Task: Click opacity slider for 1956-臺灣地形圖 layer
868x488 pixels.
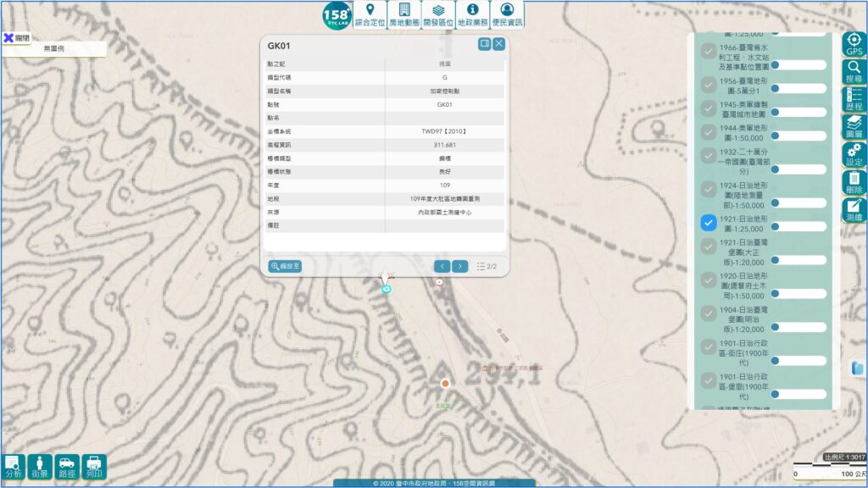Action: 798,88
